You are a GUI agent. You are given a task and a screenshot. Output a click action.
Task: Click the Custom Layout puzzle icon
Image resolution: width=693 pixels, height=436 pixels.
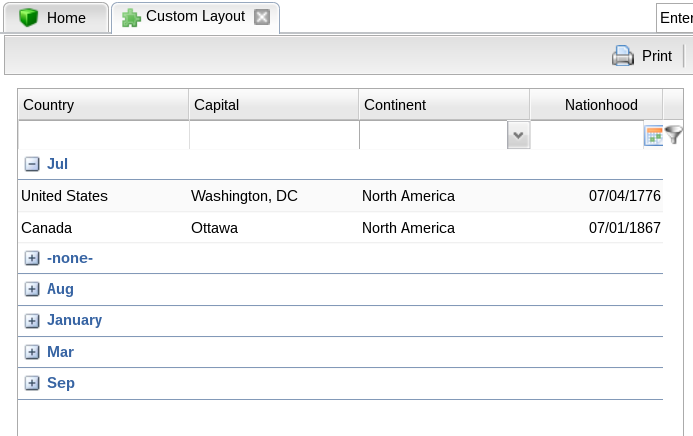(x=131, y=17)
